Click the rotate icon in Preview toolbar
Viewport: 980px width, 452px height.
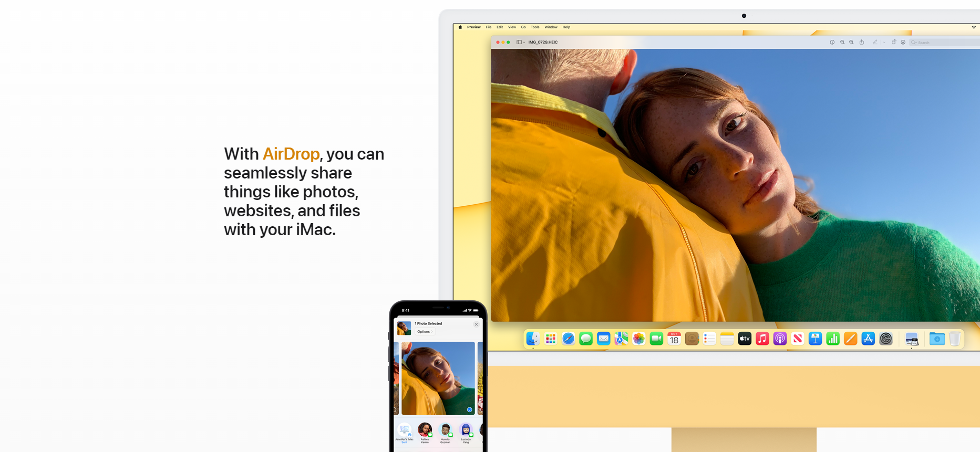click(893, 43)
